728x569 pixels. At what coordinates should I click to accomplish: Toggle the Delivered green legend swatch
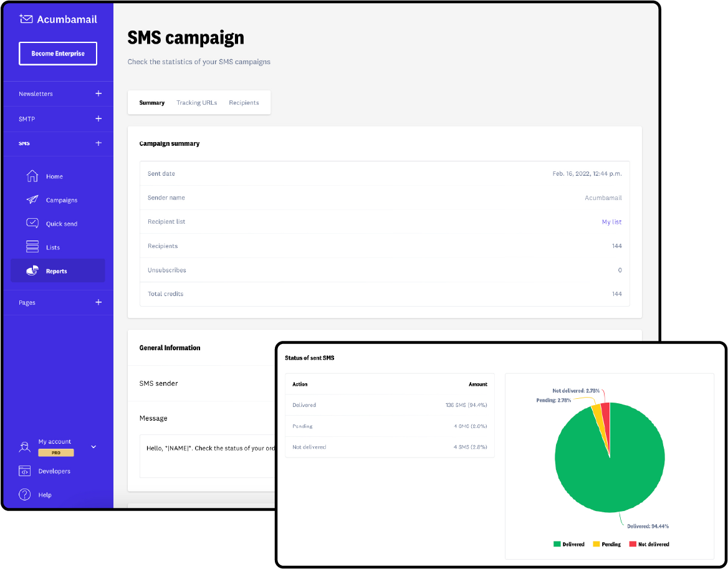(557, 544)
